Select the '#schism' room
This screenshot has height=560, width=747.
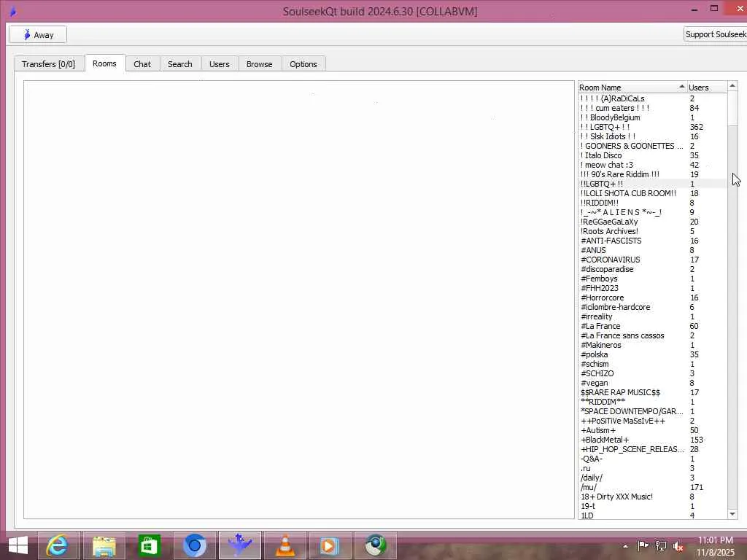tap(652, 365)
